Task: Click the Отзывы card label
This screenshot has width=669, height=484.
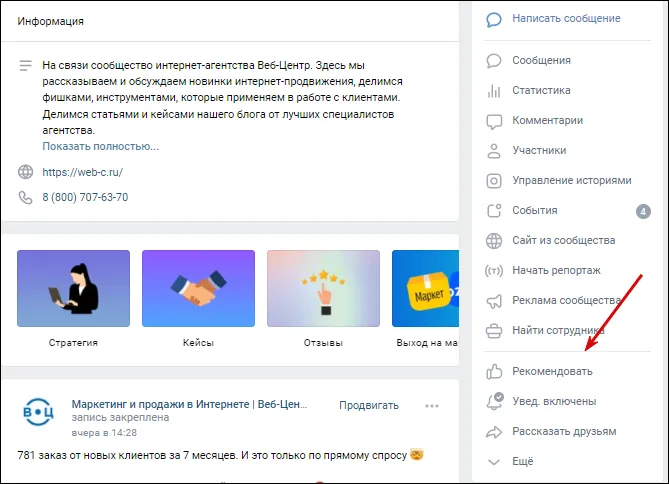Action: point(323,343)
